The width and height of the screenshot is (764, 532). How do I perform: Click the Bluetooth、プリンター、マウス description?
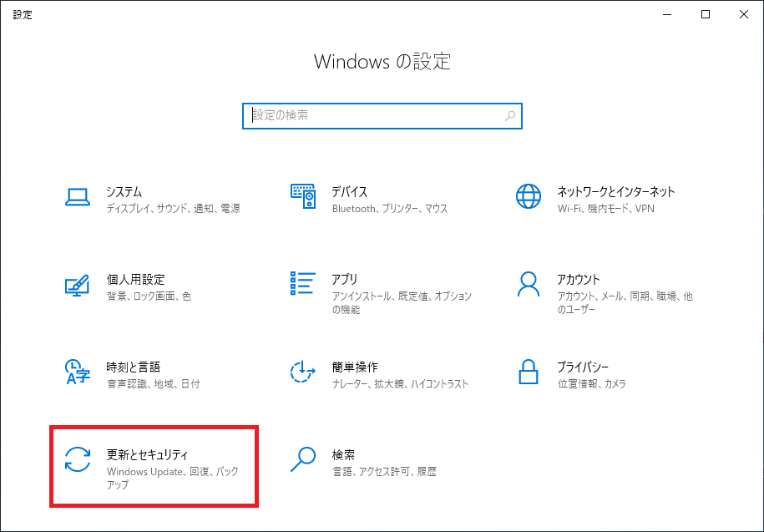click(390, 209)
